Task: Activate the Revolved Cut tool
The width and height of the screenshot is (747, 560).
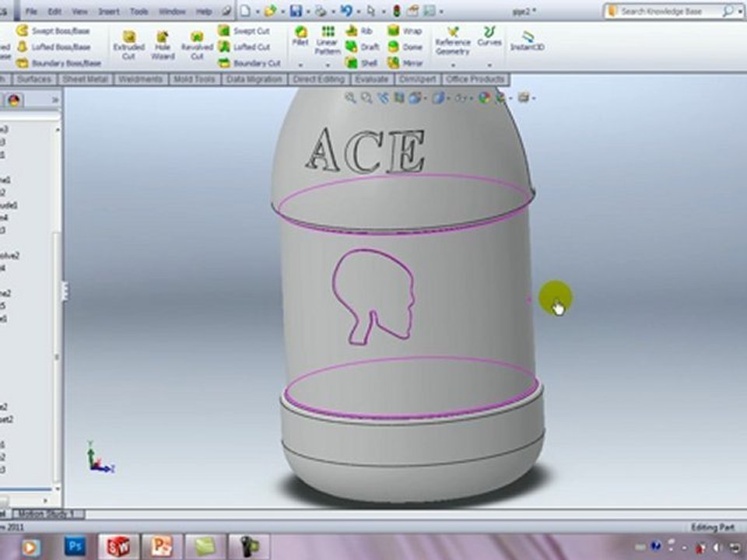Action: pyautogui.click(x=197, y=46)
